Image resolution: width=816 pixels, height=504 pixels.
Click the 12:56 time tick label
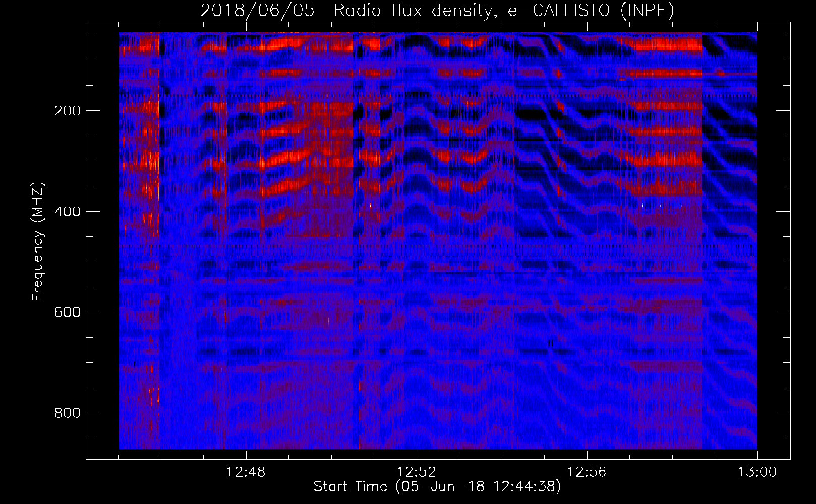point(587,472)
